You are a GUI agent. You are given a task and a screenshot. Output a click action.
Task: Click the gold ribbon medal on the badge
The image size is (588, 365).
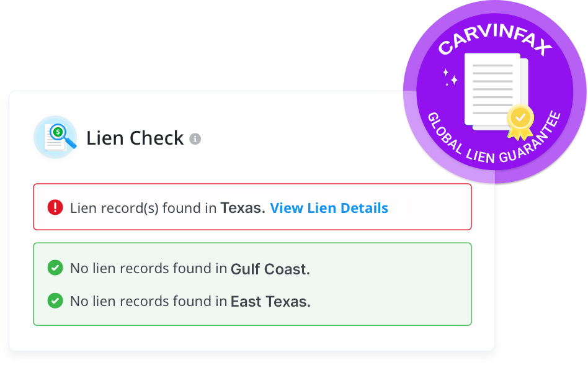pos(520,120)
